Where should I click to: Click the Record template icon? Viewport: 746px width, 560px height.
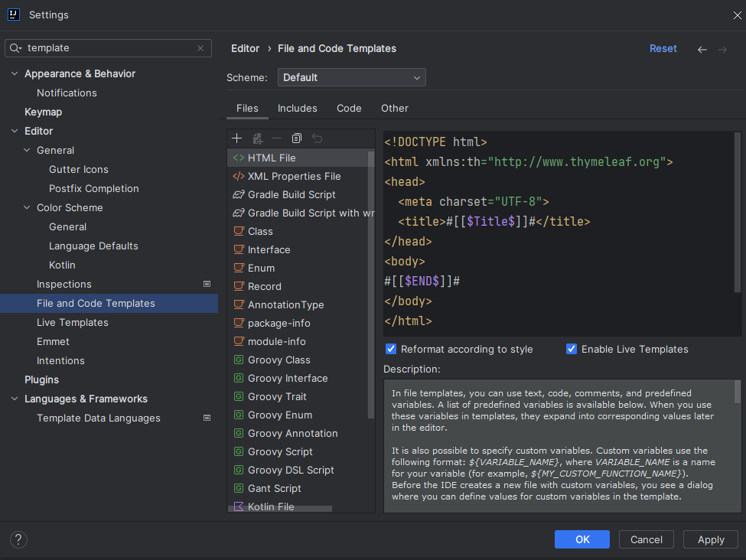[239, 286]
